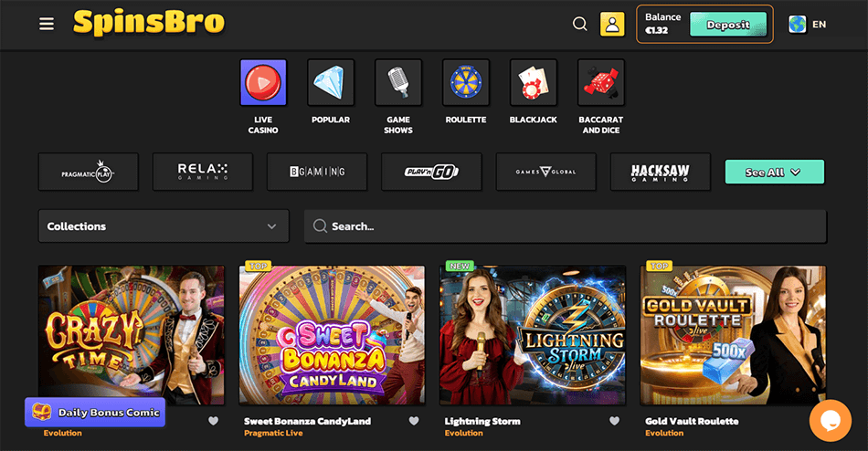Open the user profile icon
The width and height of the screenshot is (868, 451).
pos(611,25)
